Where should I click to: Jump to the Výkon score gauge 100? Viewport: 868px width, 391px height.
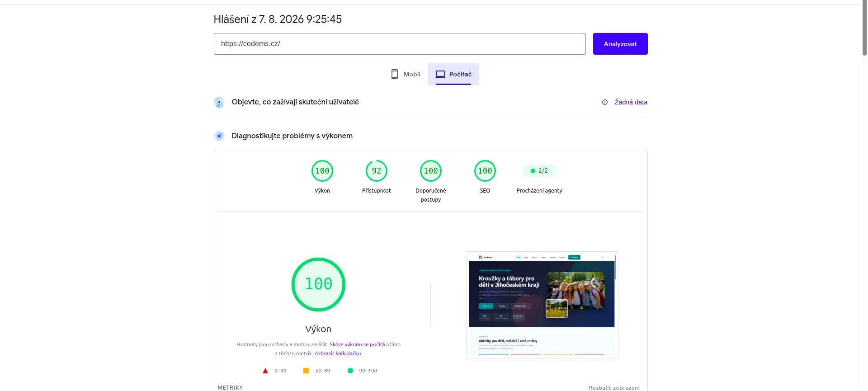pos(322,171)
